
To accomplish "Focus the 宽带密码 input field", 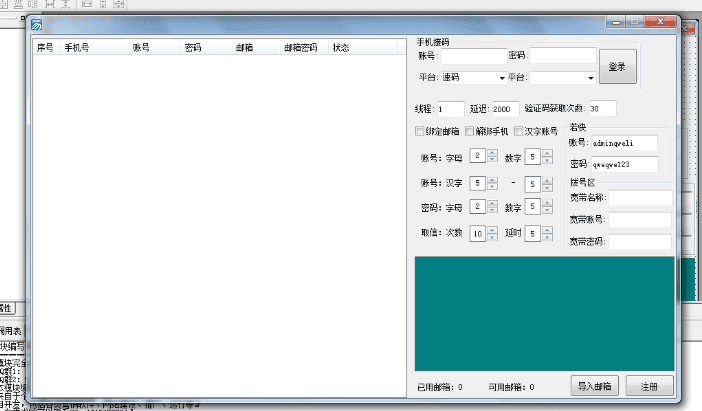I will 640,242.
